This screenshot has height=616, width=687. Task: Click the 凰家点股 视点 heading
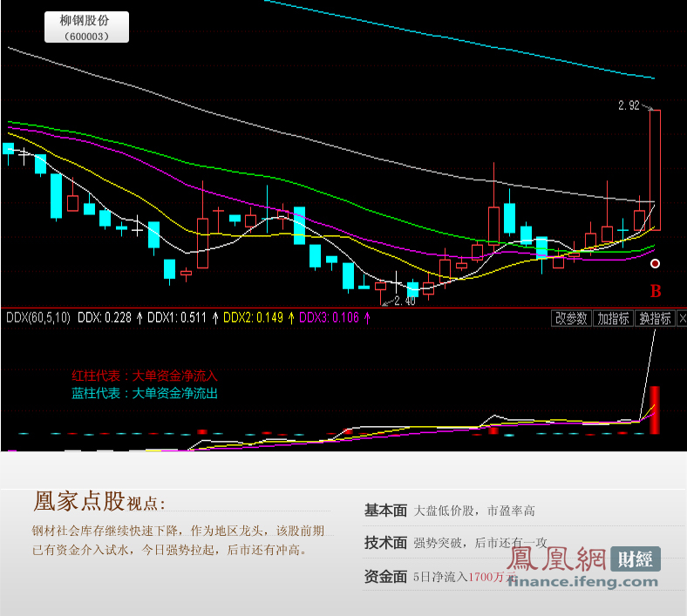click(99, 501)
